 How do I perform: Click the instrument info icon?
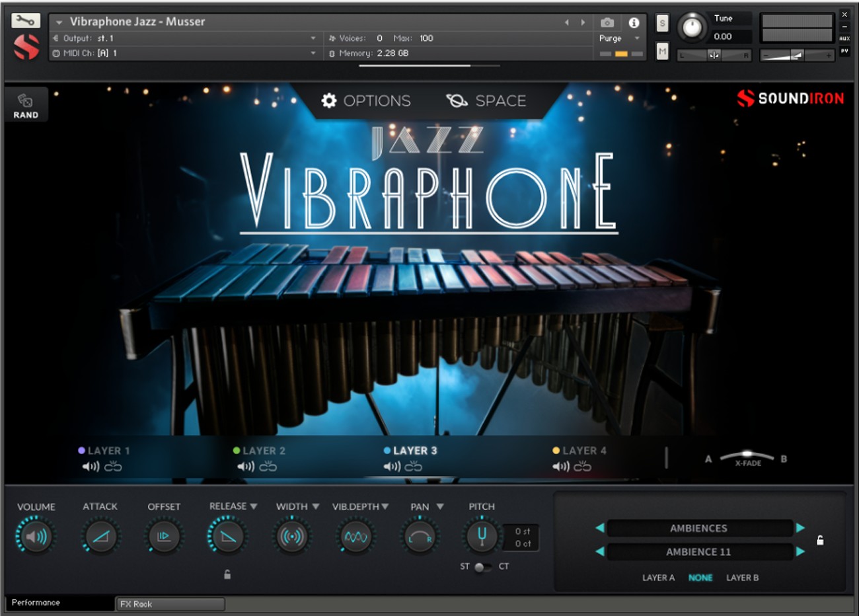634,21
